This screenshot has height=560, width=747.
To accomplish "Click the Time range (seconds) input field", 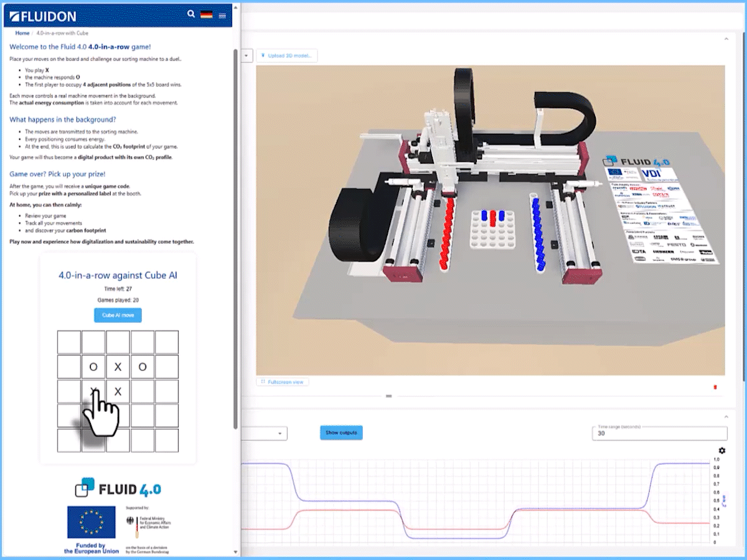I will [x=659, y=433].
